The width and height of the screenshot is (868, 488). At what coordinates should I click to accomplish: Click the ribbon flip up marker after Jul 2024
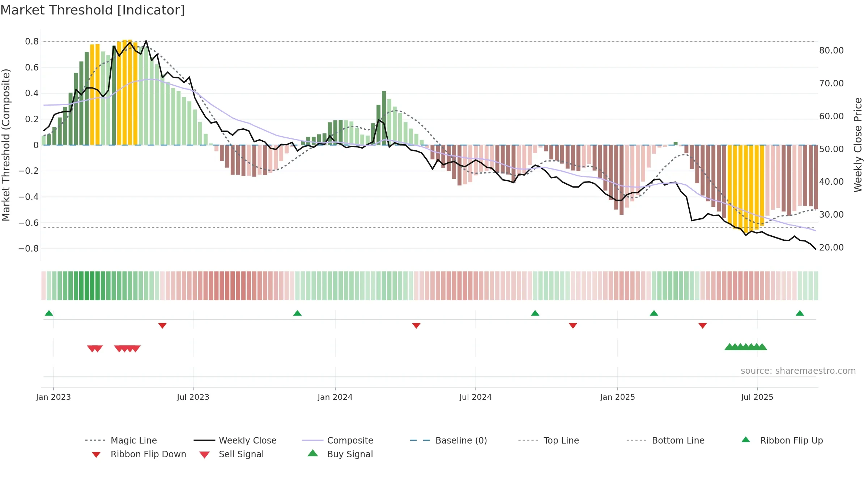[535, 313]
